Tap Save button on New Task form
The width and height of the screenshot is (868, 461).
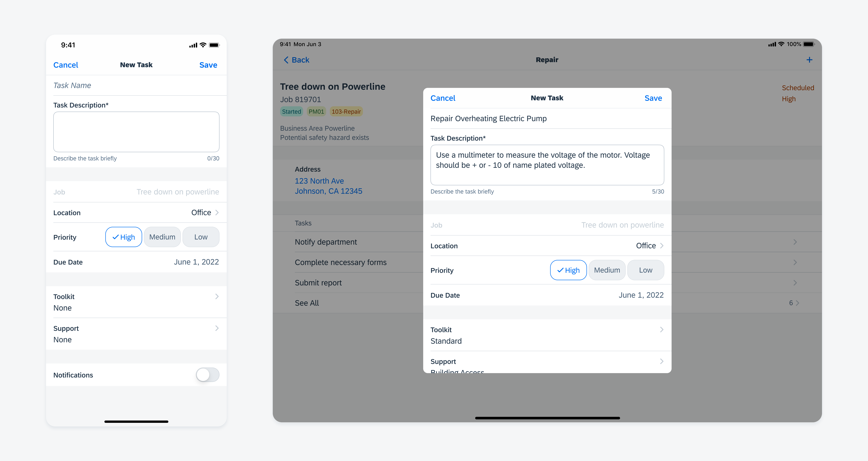click(x=653, y=98)
